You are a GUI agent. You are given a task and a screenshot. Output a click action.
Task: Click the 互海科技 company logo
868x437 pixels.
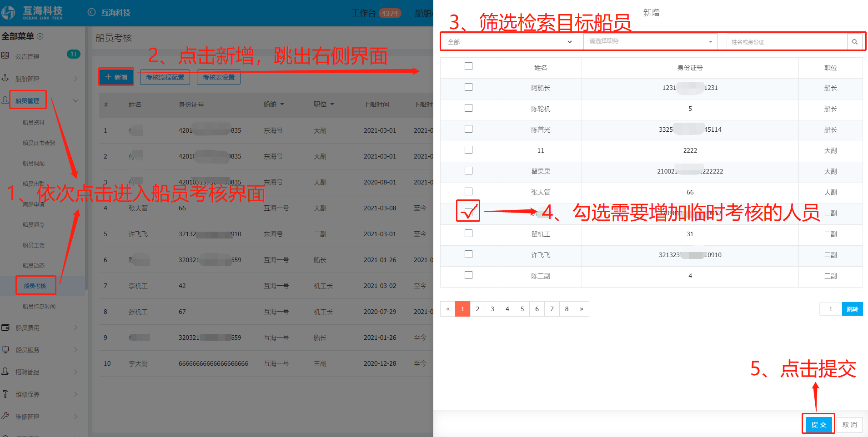click(x=32, y=12)
